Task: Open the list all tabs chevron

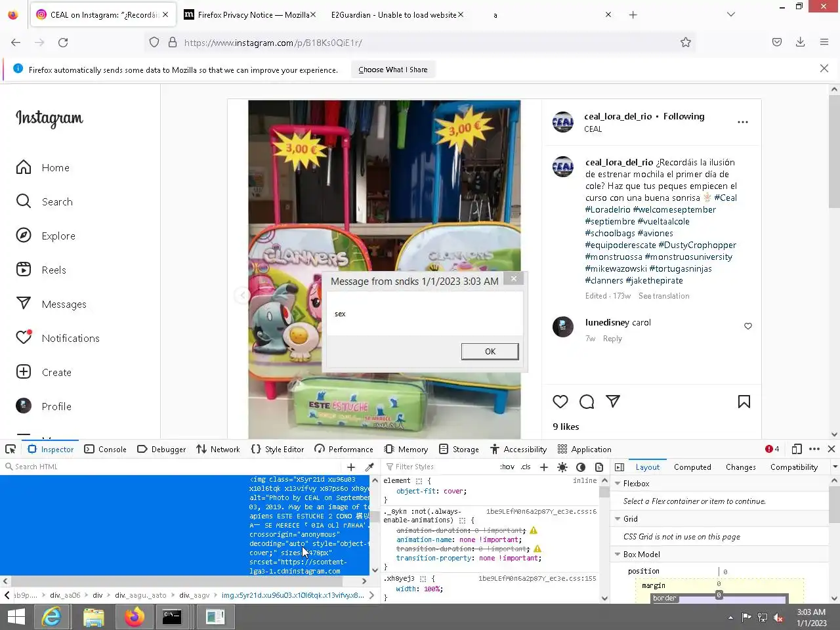Action: (x=731, y=14)
